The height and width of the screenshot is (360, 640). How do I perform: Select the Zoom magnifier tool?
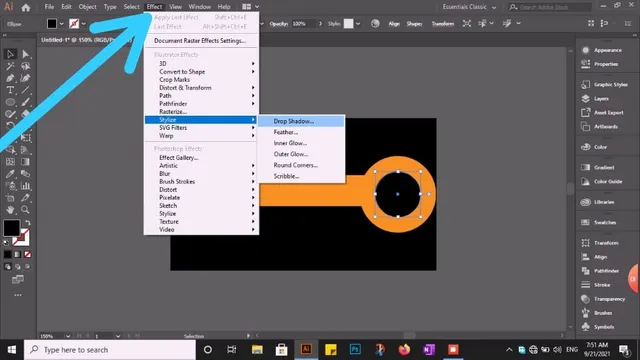[25, 210]
